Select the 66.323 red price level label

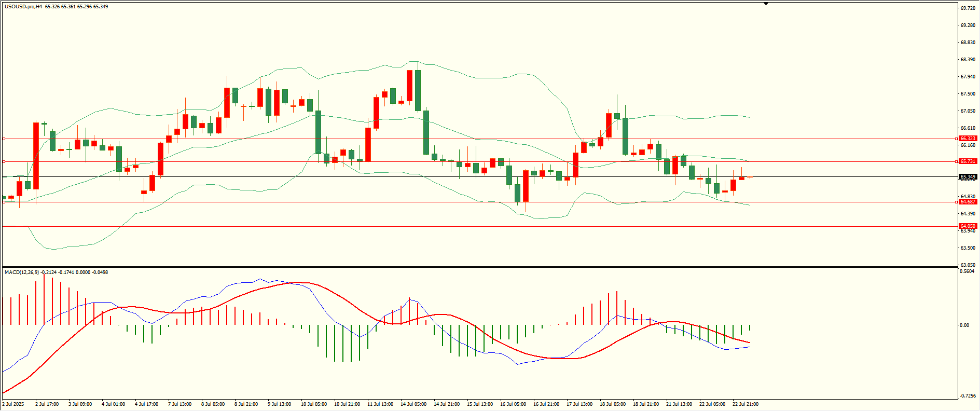click(x=968, y=139)
